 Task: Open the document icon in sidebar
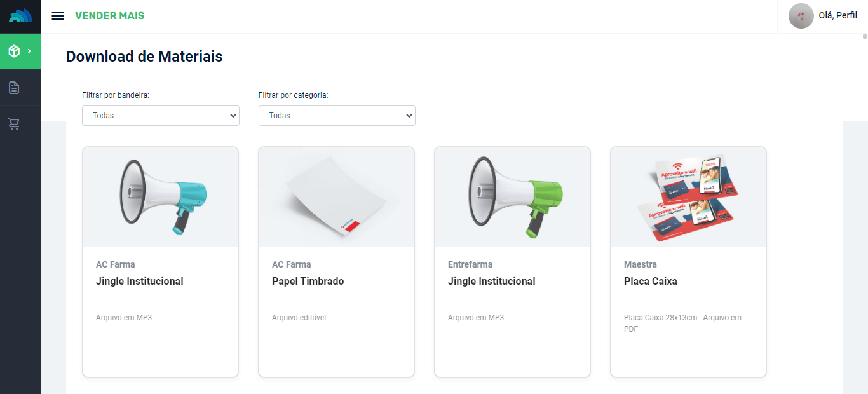pos(14,88)
